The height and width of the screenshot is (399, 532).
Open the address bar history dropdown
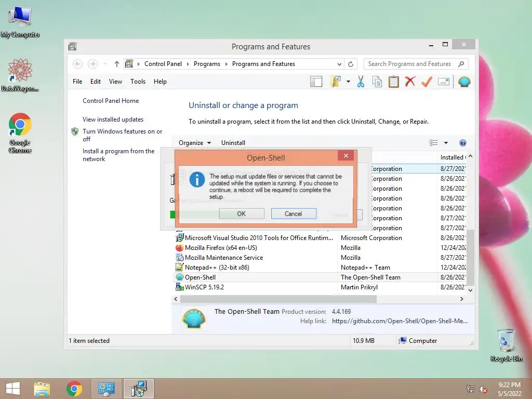339,64
